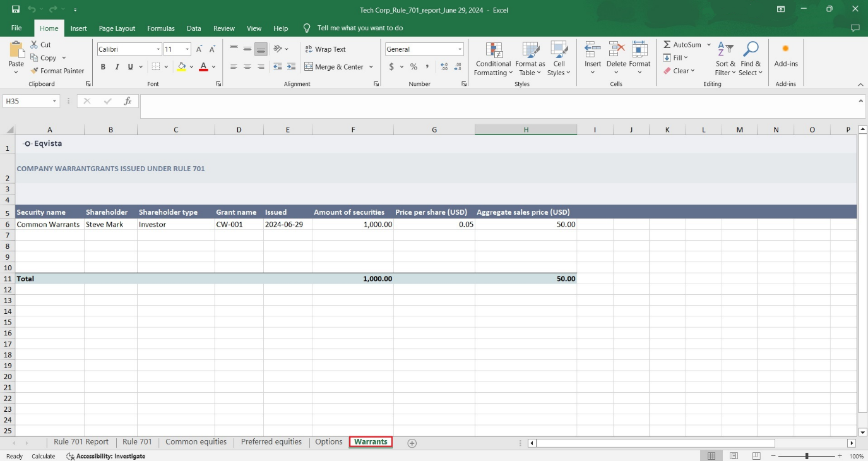Expand the formula bar chevron

pos(861,100)
